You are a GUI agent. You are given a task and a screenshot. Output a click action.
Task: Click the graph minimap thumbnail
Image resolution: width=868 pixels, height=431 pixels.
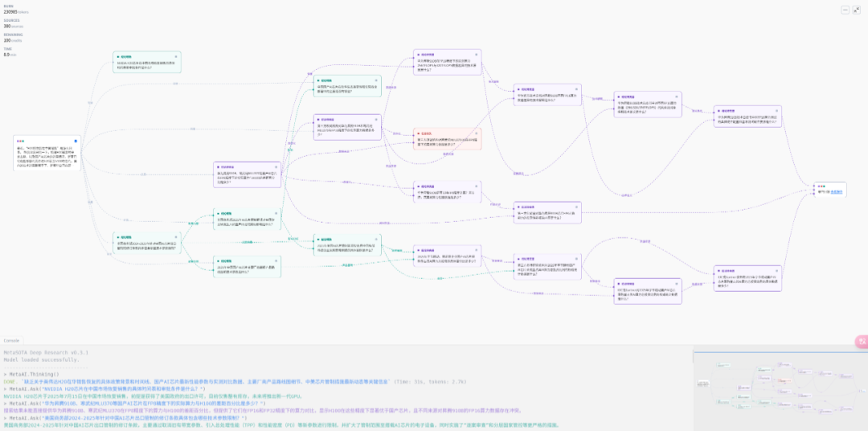click(x=780, y=389)
